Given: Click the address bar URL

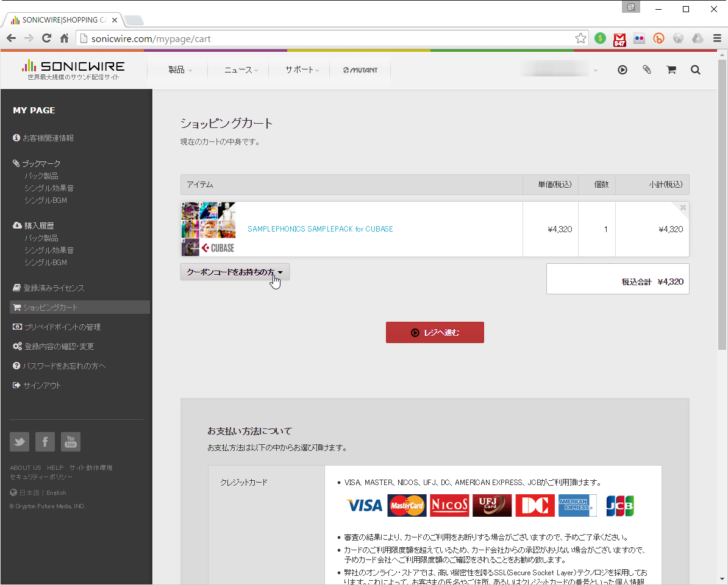Looking at the screenshot, I should click(151, 38).
